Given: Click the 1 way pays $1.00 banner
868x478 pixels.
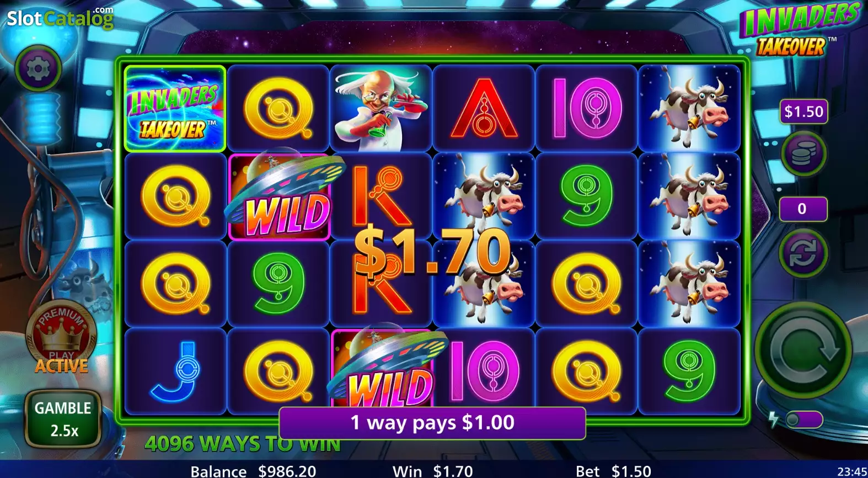Looking at the screenshot, I should tap(432, 423).
